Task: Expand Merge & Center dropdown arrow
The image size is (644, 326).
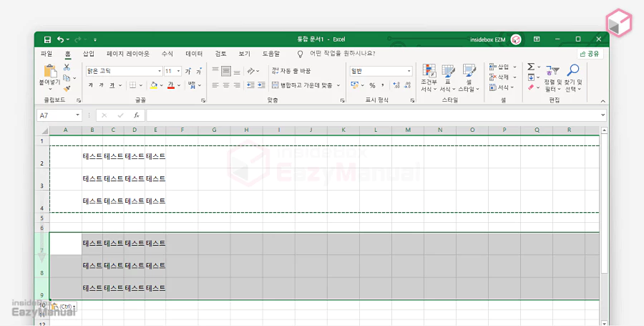Action: click(x=338, y=85)
